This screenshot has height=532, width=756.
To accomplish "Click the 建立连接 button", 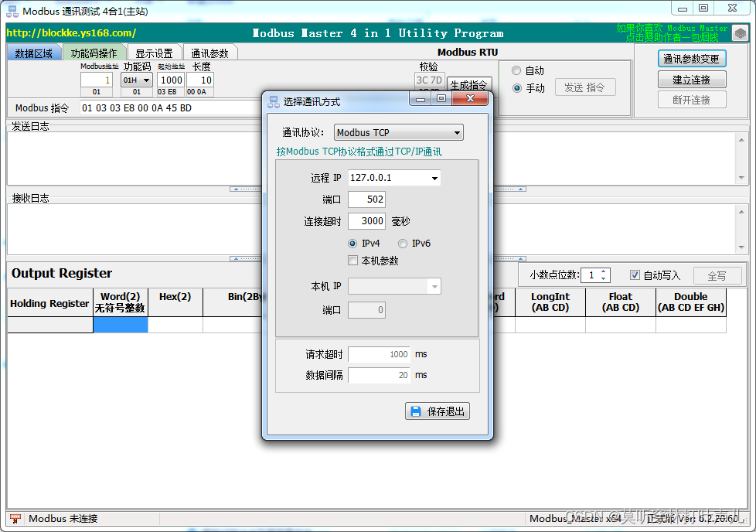I will coord(692,79).
